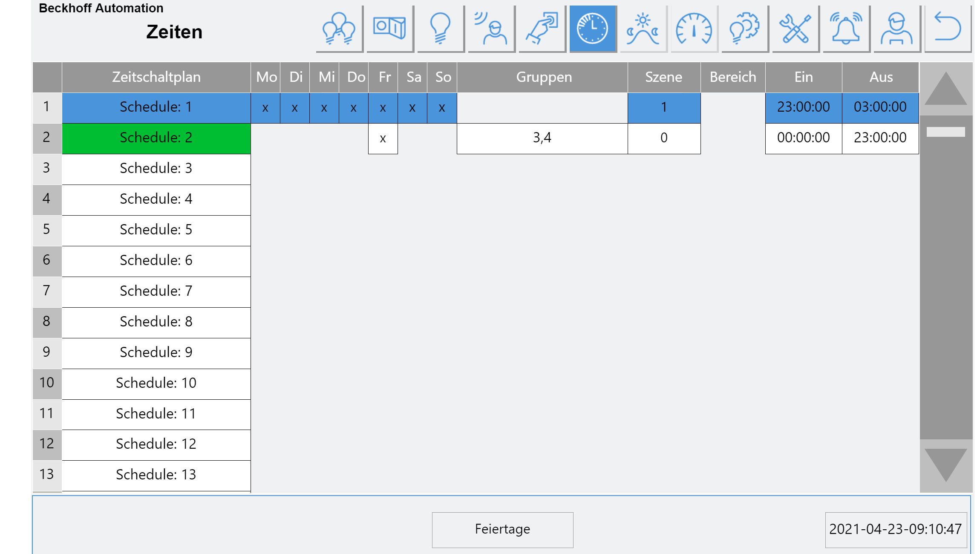
Task: Open the lamp groups page (three bulbs icon)
Action: [x=339, y=29]
